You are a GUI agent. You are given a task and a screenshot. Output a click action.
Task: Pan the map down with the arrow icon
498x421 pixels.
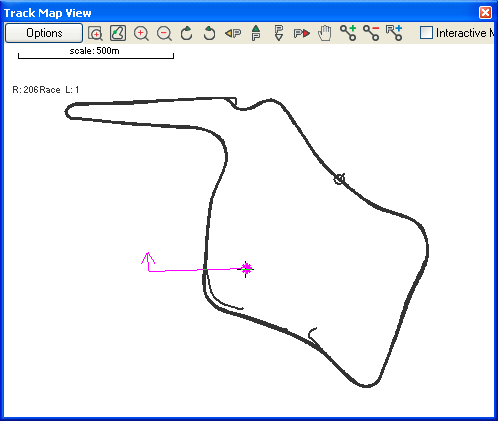pyautogui.click(x=279, y=33)
